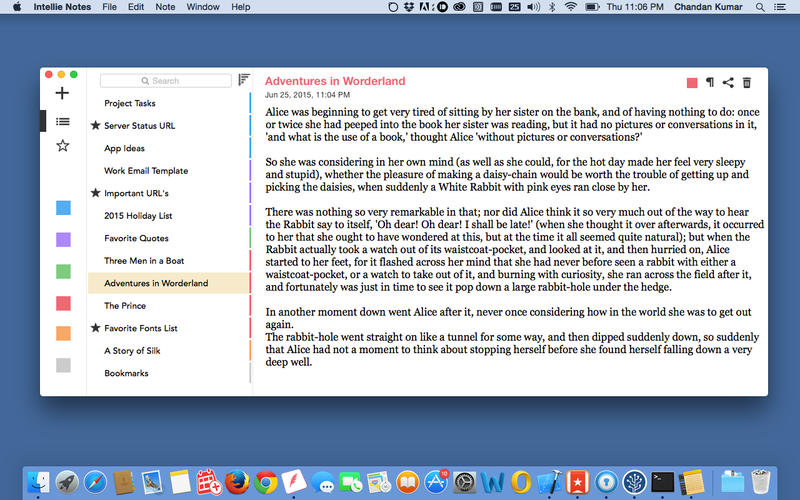Select the Bookmarks note
This screenshot has width=800, height=500.
[169, 372]
